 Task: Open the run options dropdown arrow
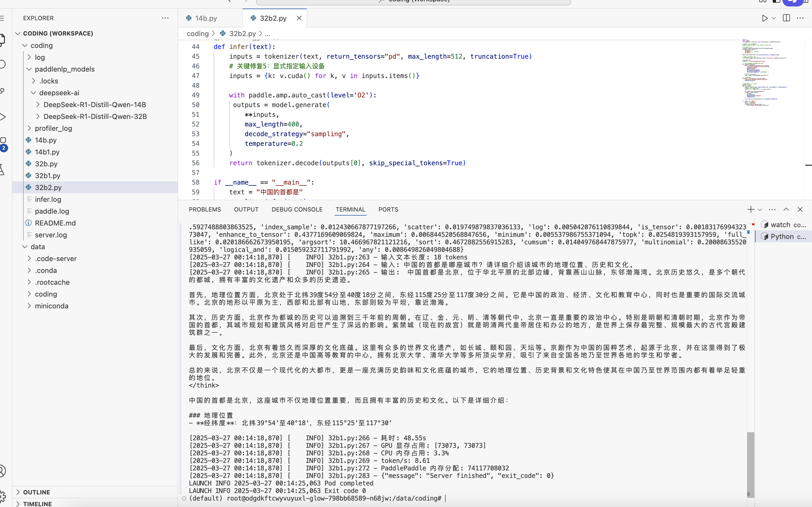coord(774,18)
